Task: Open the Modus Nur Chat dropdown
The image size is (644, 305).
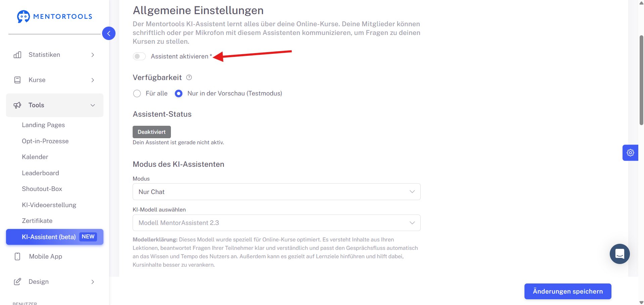Action: point(277,192)
